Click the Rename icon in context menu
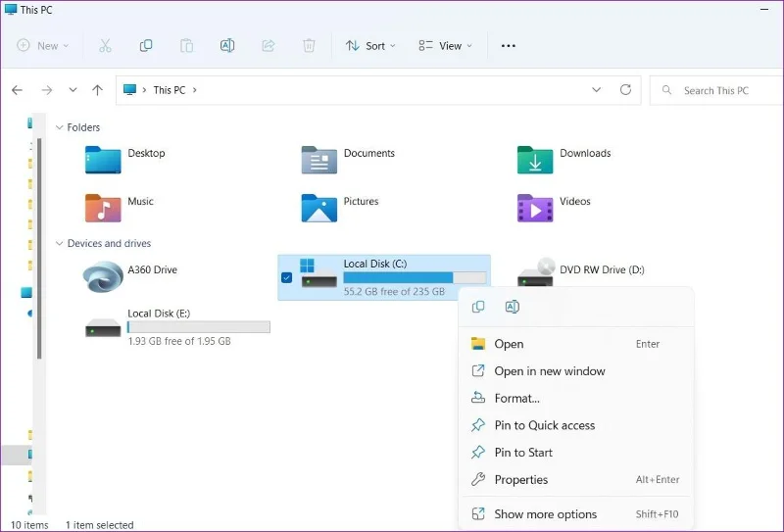The width and height of the screenshot is (784, 532). tap(513, 307)
